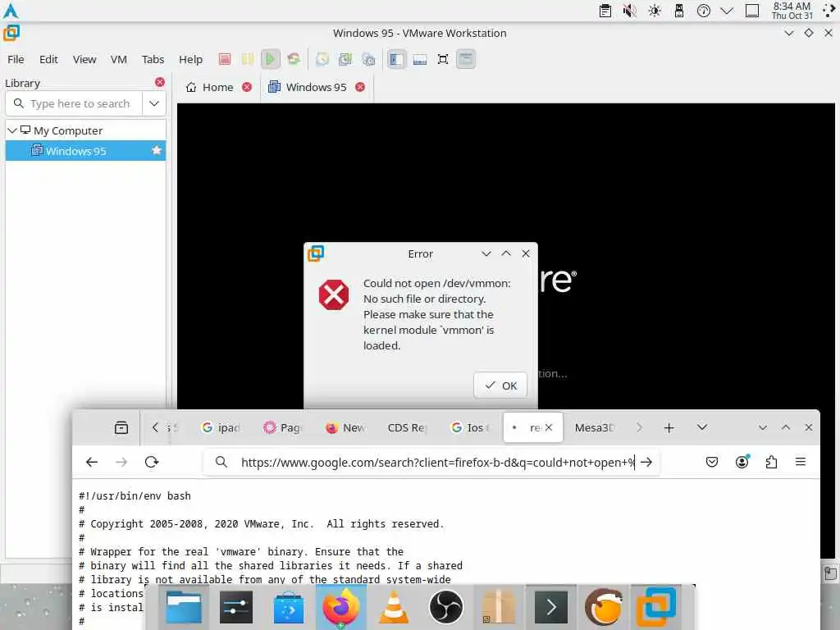The image size is (840, 630).
Task: Collapse the My Computer tree node
Action: [11, 130]
